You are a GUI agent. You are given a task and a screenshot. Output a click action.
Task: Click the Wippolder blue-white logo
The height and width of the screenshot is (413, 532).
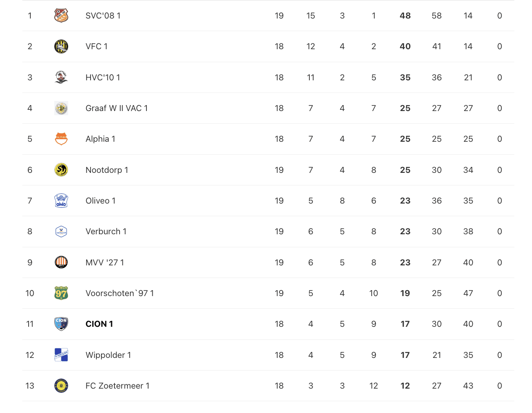tap(61, 355)
